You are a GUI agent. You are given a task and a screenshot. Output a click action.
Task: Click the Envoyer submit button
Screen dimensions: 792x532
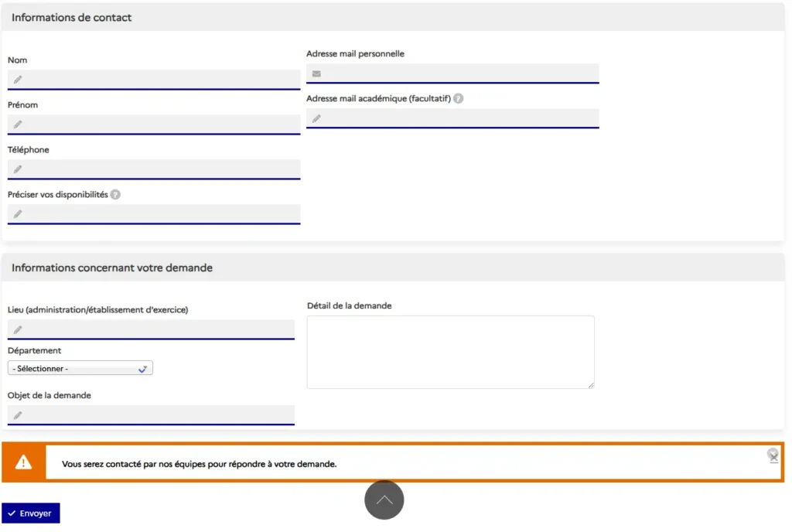(31, 513)
